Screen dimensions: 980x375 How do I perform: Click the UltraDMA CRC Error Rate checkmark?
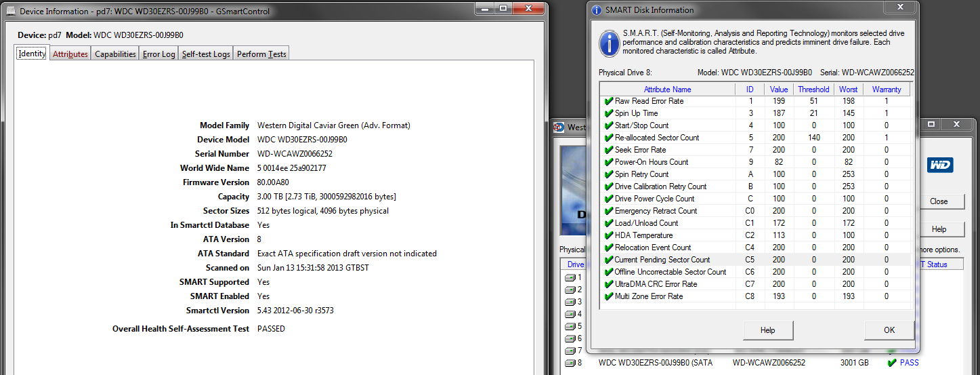click(609, 284)
